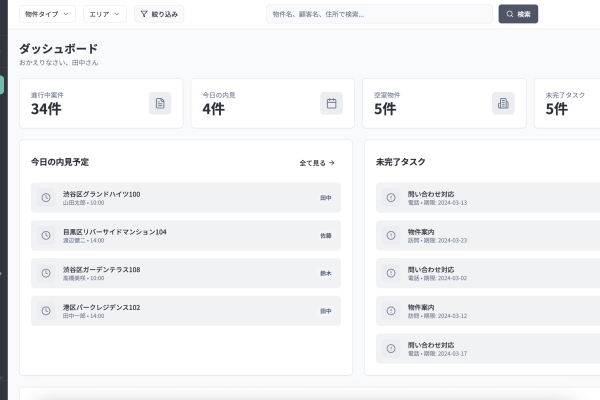This screenshot has width=600, height=400.
Task: Select the 港区パークレジデンス102 viewing title
Action: point(101,307)
